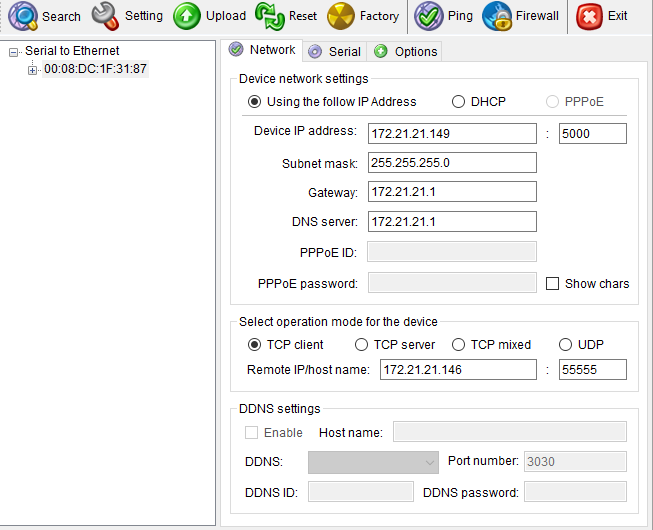The width and height of the screenshot is (653, 530).
Task: Click the Firewall toolbar label
Action: pyautogui.click(x=537, y=16)
